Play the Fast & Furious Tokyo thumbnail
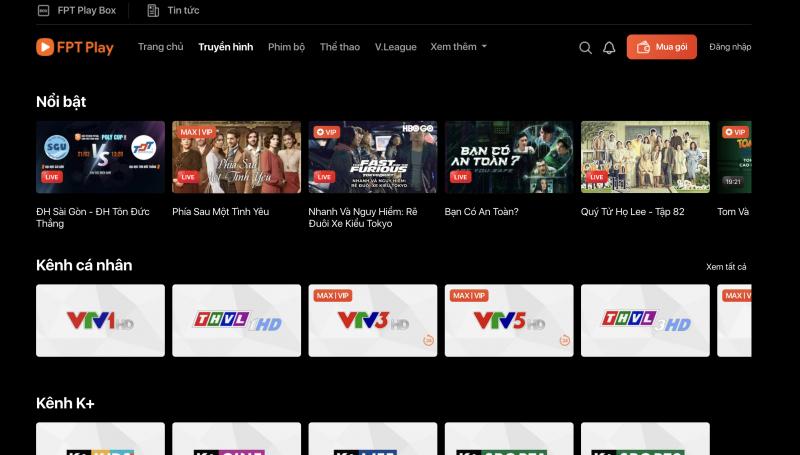This screenshot has height=455, width=800. (x=373, y=157)
